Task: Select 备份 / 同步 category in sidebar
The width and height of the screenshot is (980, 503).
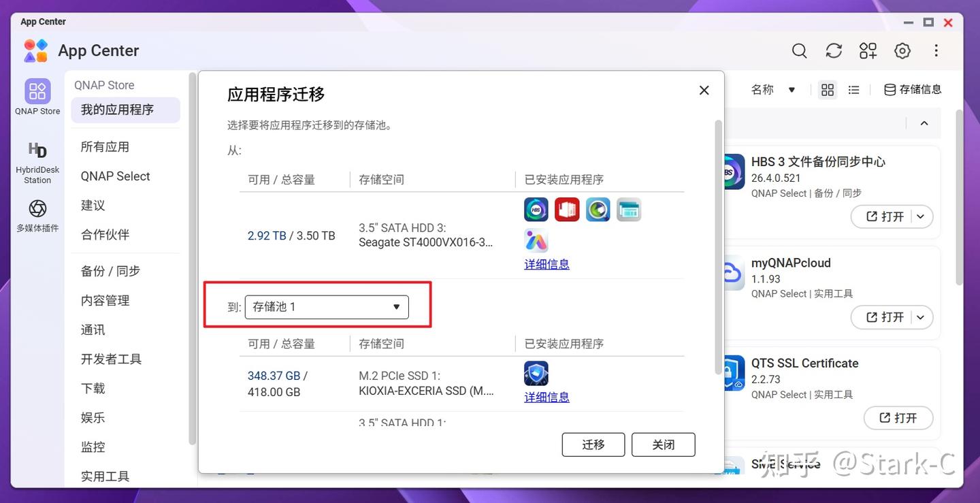Action: pos(110,271)
